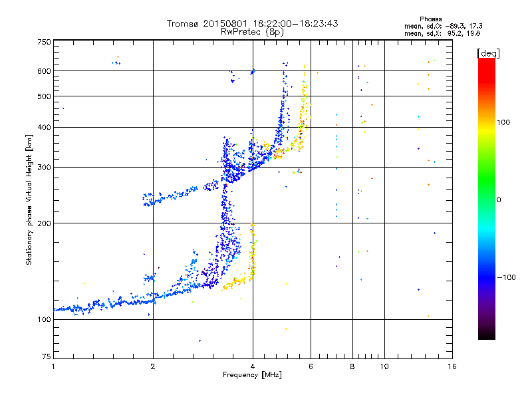Click the black bottom of the colorbar
The height and width of the screenshot is (399, 532).
(487, 334)
